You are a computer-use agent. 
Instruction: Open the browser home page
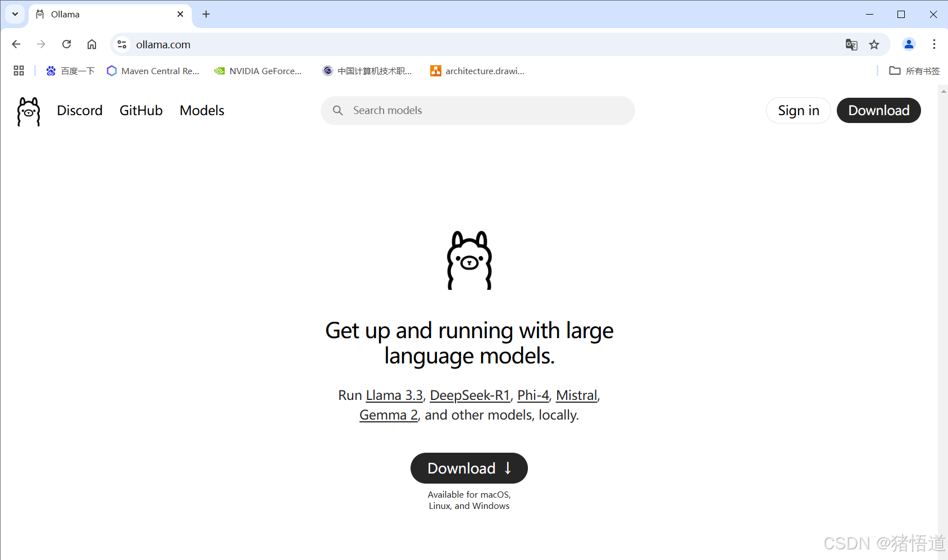[x=92, y=44]
